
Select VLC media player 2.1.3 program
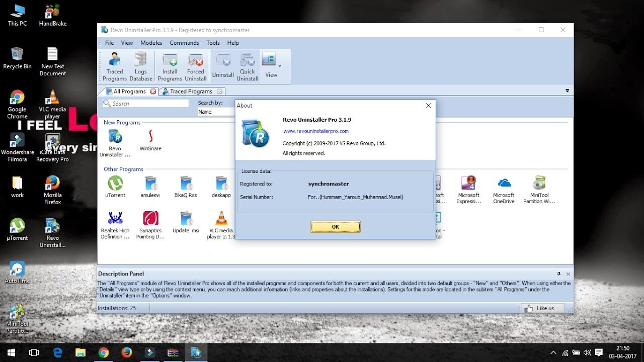(221, 225)
